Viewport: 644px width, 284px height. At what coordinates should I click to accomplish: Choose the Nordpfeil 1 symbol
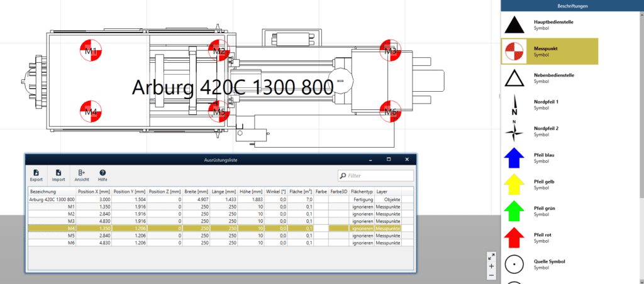pyautogui.click(x=514, y=105)
